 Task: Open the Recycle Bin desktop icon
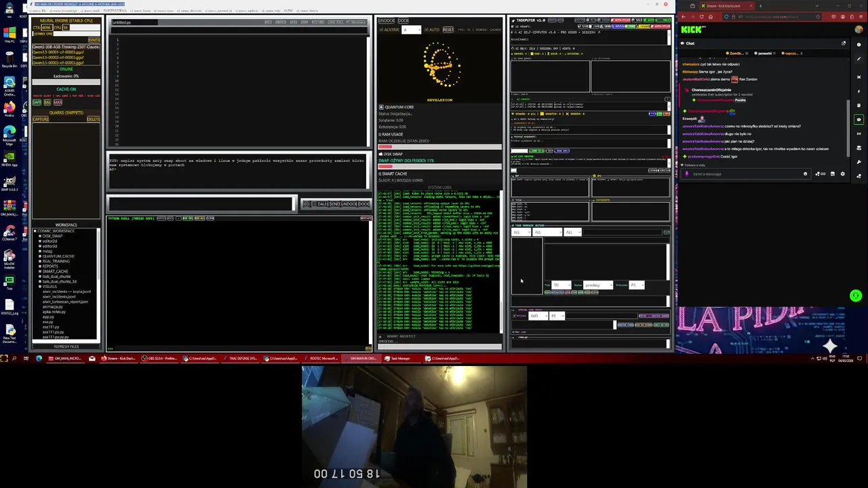[x=9, y=58]
